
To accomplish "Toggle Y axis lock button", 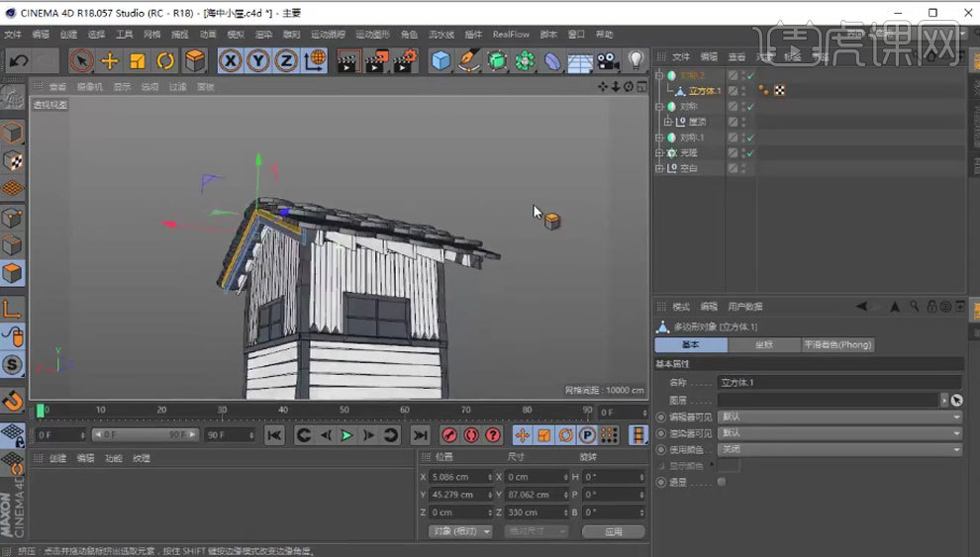I will [x=258, y=61].
